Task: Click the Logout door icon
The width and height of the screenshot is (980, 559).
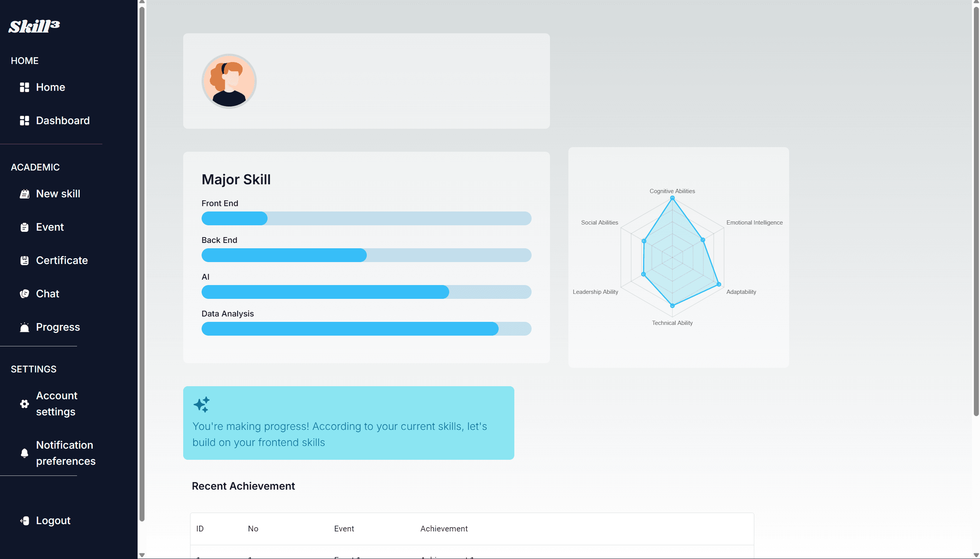Action: [24, 521]
